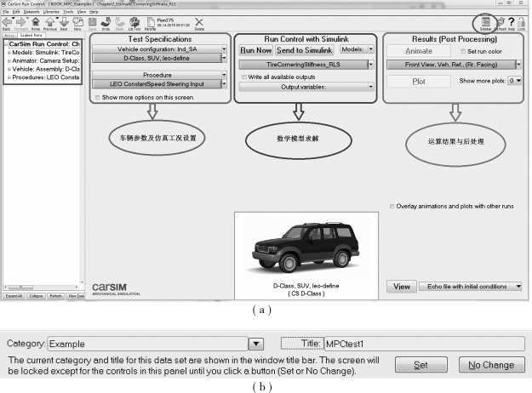Click the Forward arrow toolbar icon
Screen dimensions: 532x393
[x=20, y=22]
